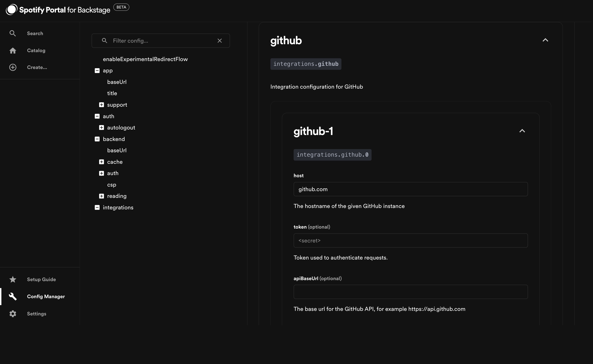Viewport: 593px width, 364px height.
Task: Toggle the auth tree item collapse
Action: [x=97, y=116]
